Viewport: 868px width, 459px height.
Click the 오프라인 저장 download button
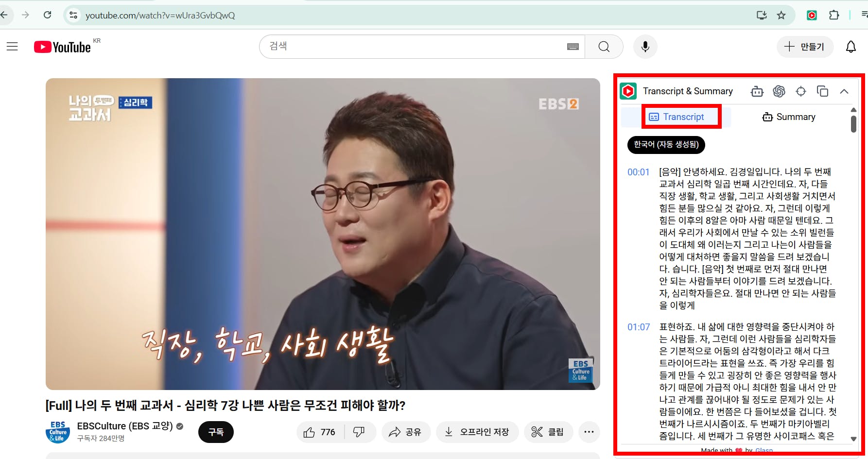[x=477, y=432]
